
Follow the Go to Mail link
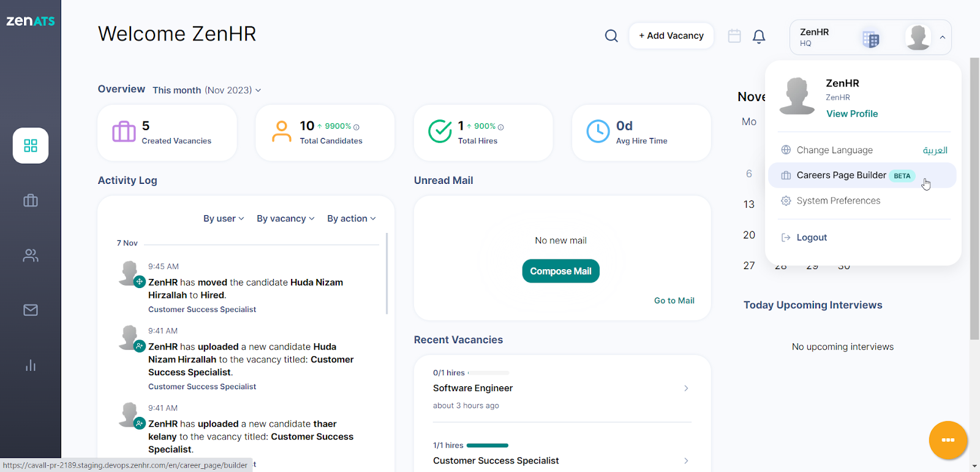tap(674, 300)
